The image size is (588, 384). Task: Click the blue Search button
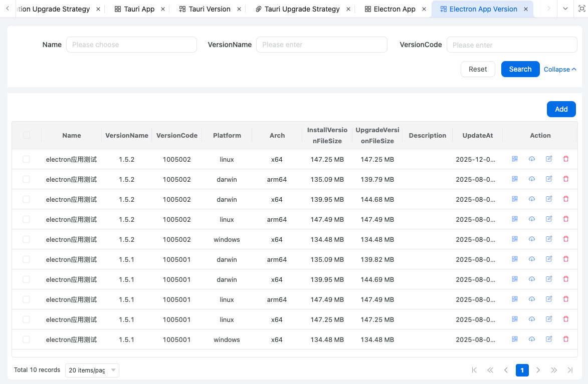[520, 69]
